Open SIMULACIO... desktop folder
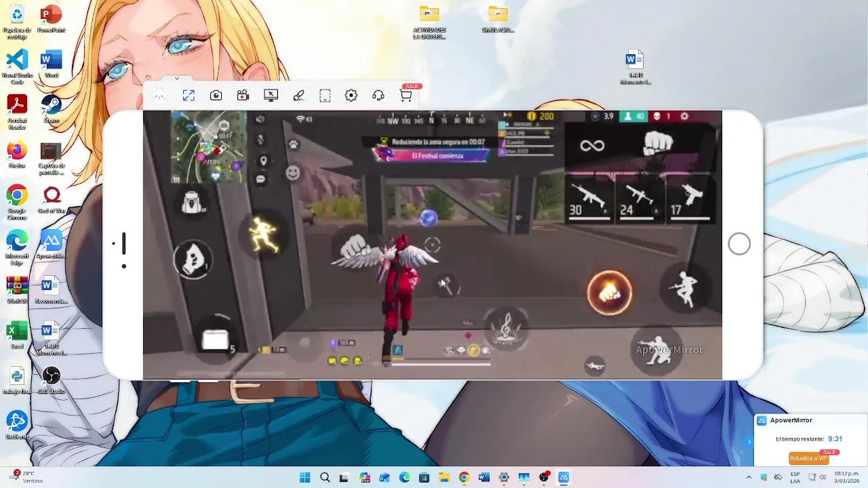The height and width of the screenshot is (488, 868). (x=498, y=19)
